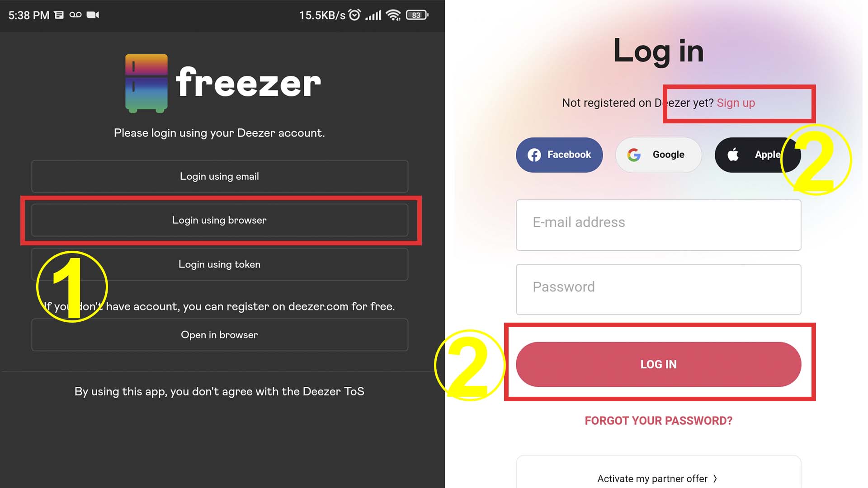The image size is (868, 488).
Task: Click the LOG IN button
Action: tap(658, 363)
